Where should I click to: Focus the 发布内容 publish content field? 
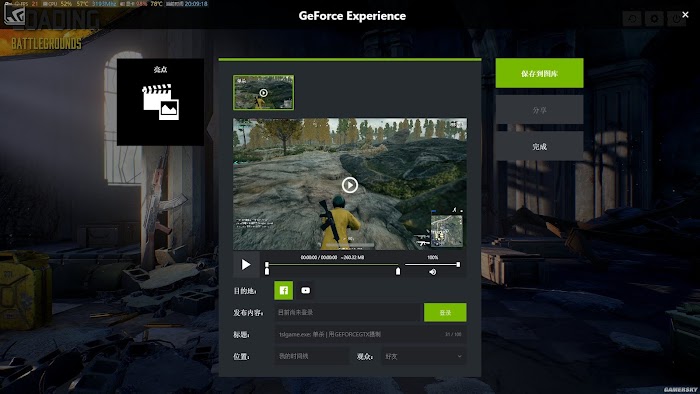point(348,312)
